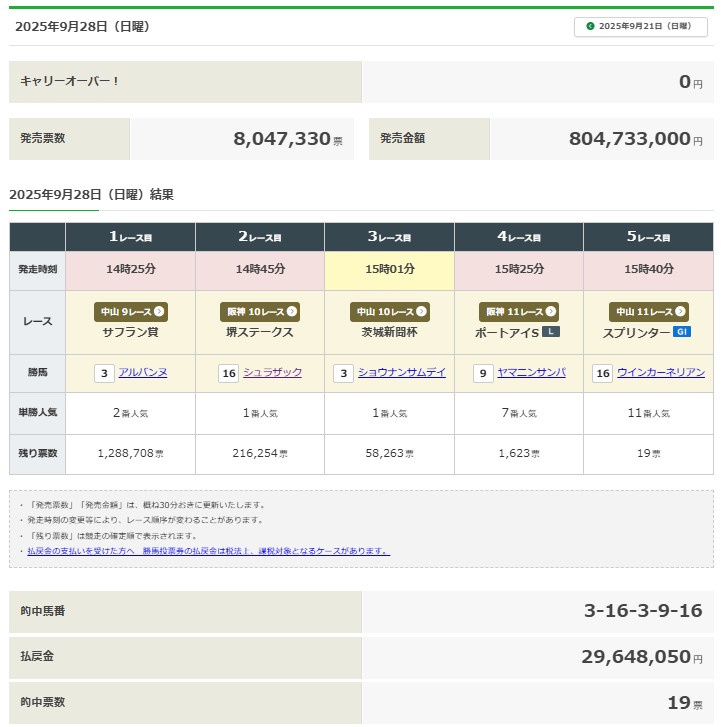Open winning horse アルバンヌ link
Viewport: 721px width, 727px height.
pyautogui.click(x=143, y=373)
